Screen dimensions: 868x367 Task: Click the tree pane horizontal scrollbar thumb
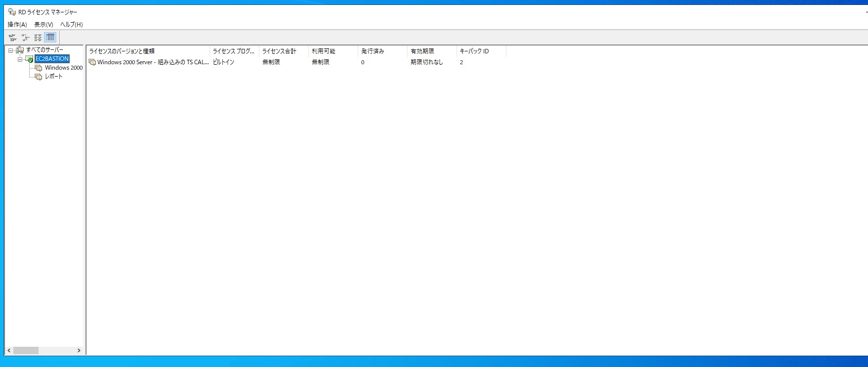coord(26,350)
